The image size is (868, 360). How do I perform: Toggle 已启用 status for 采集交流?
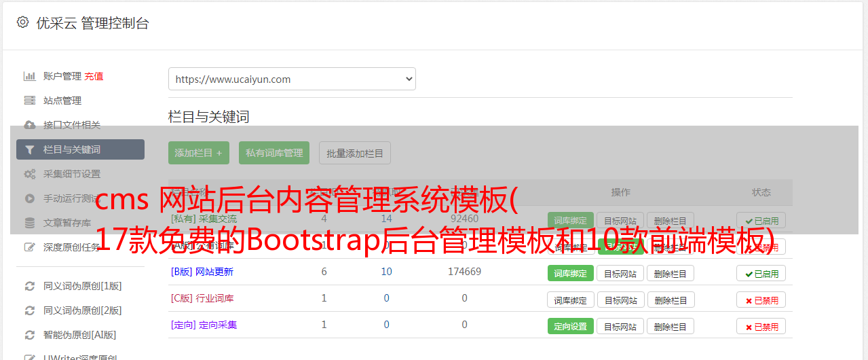coord(761,221)
